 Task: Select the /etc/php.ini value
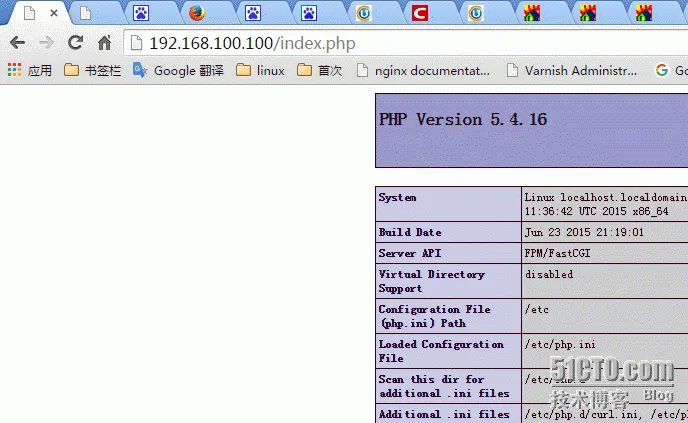560,344
